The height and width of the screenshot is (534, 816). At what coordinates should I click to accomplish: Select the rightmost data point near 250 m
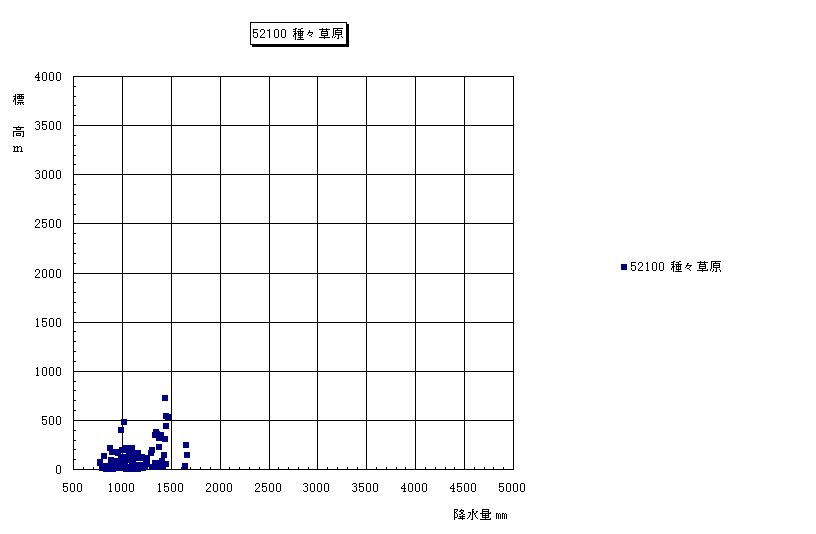(x=186, y=445)
